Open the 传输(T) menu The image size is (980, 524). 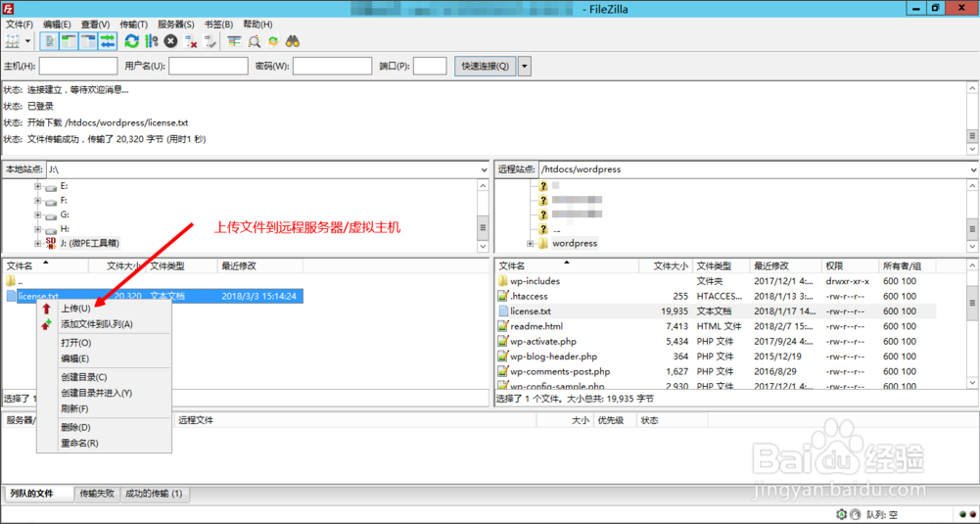[x=134, y=24]
